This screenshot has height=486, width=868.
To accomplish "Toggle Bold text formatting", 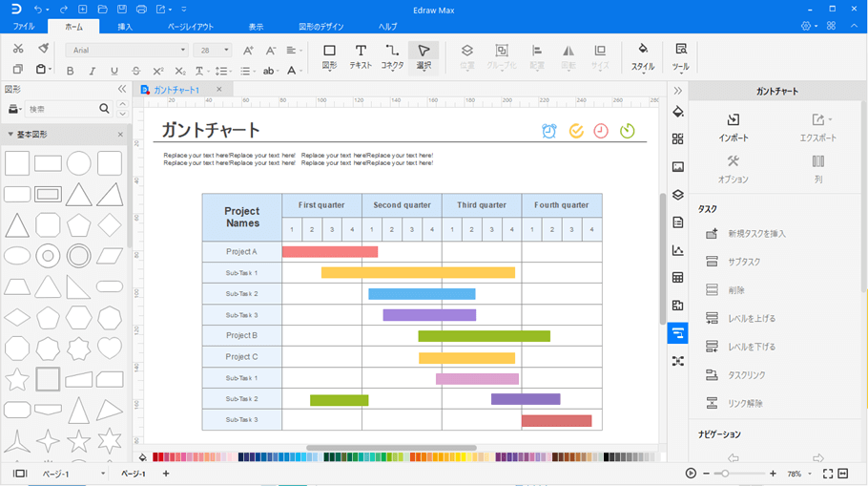I will tap(71, 71).
